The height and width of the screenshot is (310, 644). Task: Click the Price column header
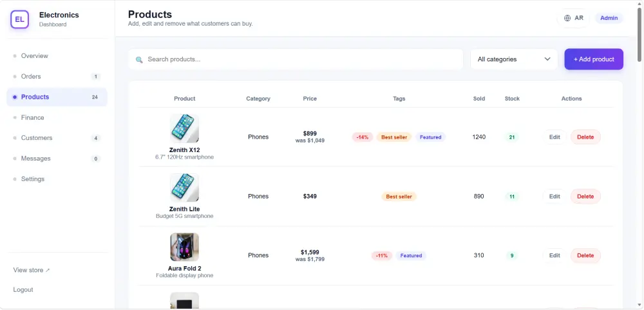(x=310, y=99)
